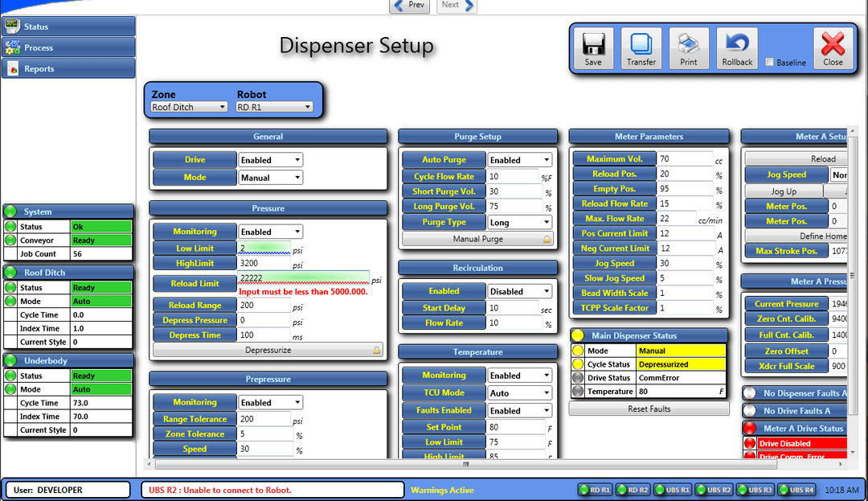Image resolution: width=868 pixels, height=501 pixels.
Task: Click the RD R1 status indicator
Action: coord(595,490)
